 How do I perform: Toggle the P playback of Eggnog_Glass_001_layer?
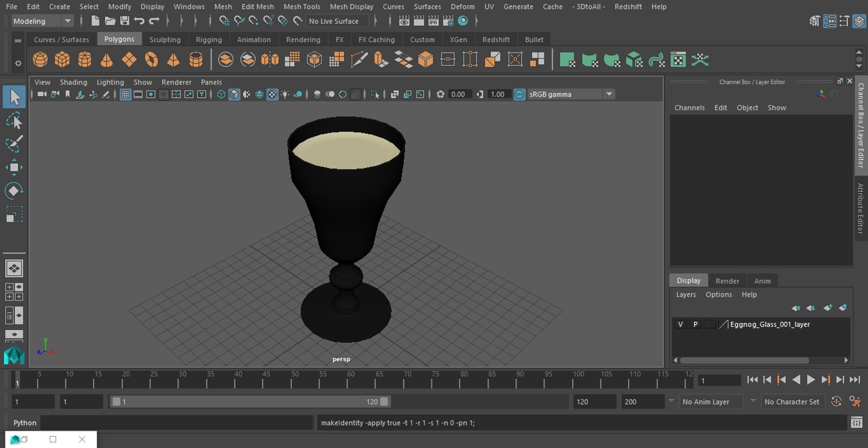(x=695, y=324)
